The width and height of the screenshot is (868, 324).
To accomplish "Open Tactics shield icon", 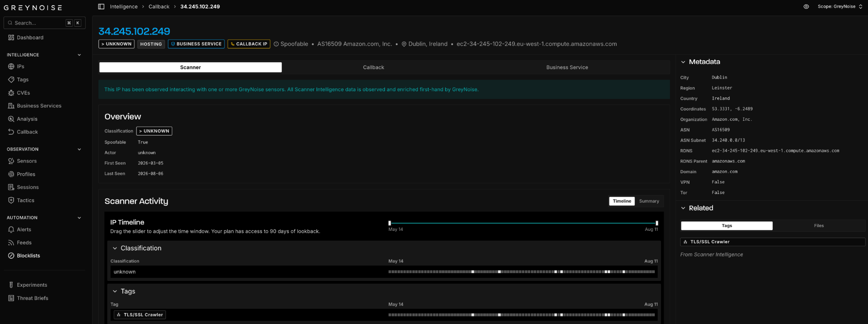I will point(11,200).
